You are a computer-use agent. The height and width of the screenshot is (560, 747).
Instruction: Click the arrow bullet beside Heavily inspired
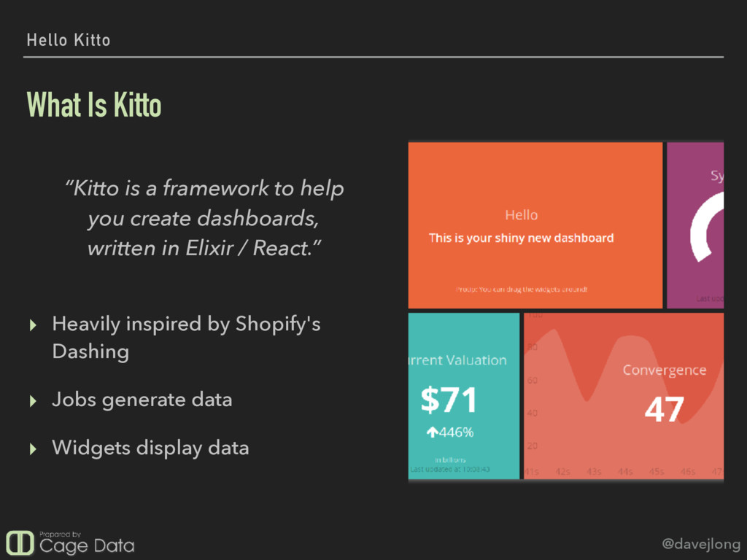33,325
